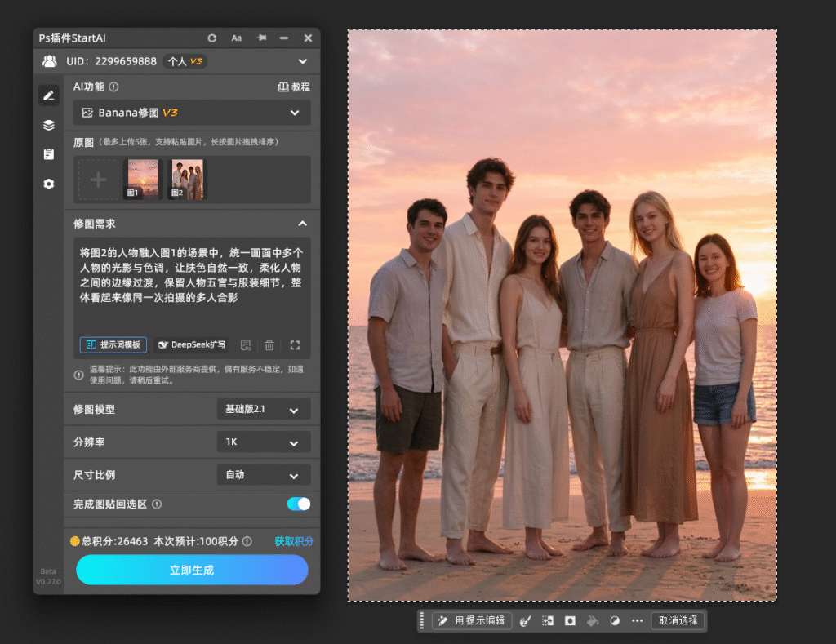Image resolution: width=836 pixels, height=644 pixels.
Task: Expand the prompt box to fullscreen
Action: coord(295,345)
